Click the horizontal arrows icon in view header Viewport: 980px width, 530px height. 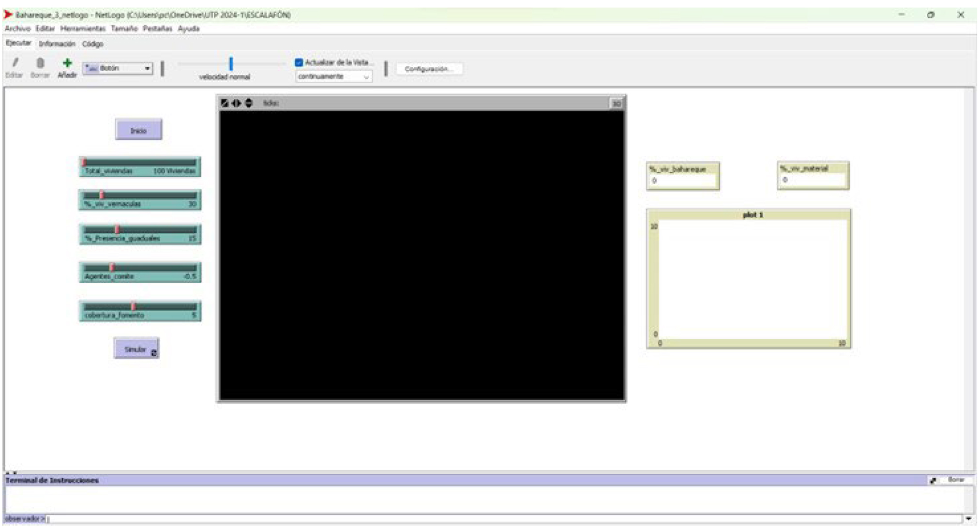(x=236, y=103)
